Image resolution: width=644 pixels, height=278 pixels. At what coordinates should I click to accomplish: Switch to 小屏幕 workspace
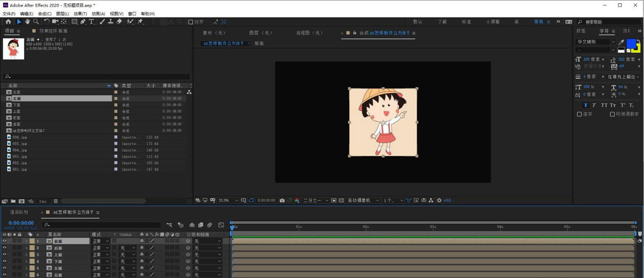pyautogui.click(x=493, y=22)
